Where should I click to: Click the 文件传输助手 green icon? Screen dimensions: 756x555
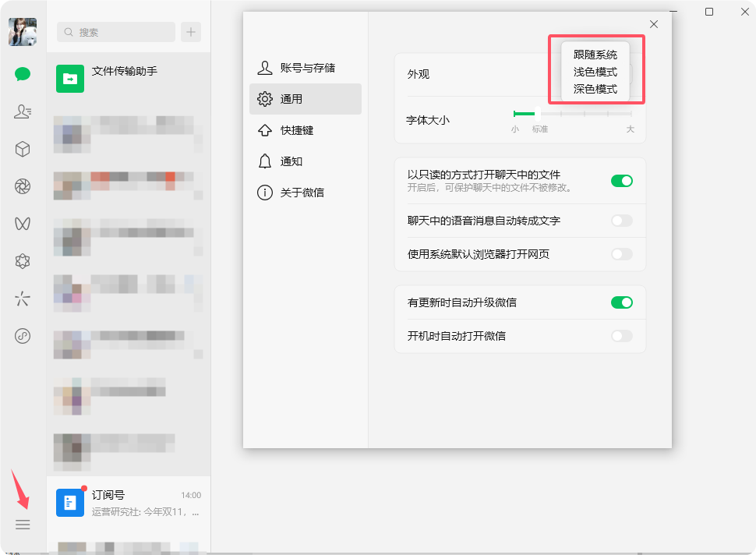point(70,79)
